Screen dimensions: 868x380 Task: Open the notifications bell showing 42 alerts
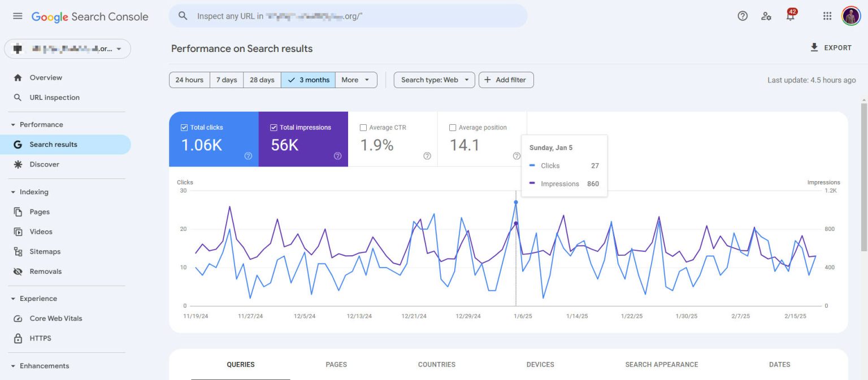[x=790, y=17]
